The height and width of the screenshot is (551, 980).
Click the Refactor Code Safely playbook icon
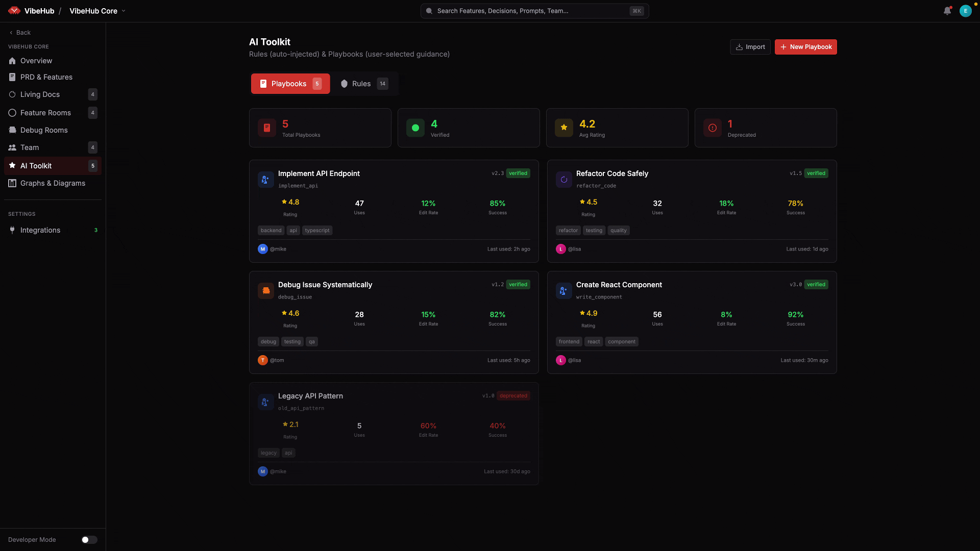[x=564, y=180]
